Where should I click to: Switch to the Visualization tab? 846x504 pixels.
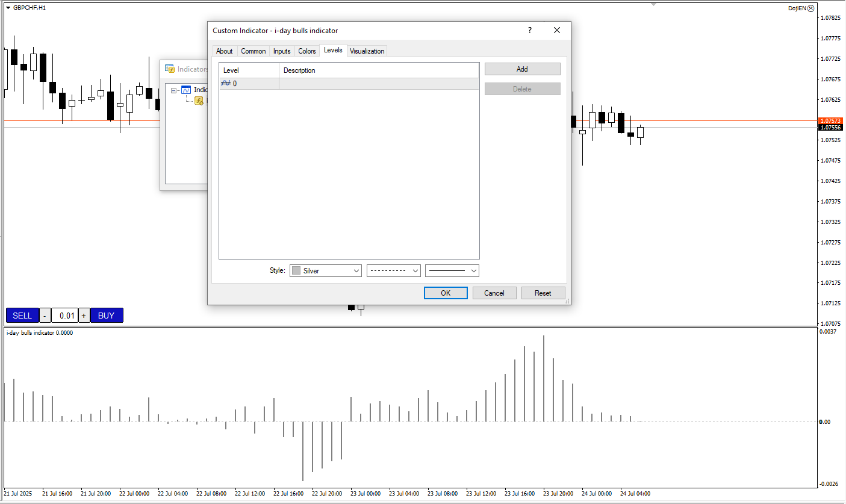[367, 51]
